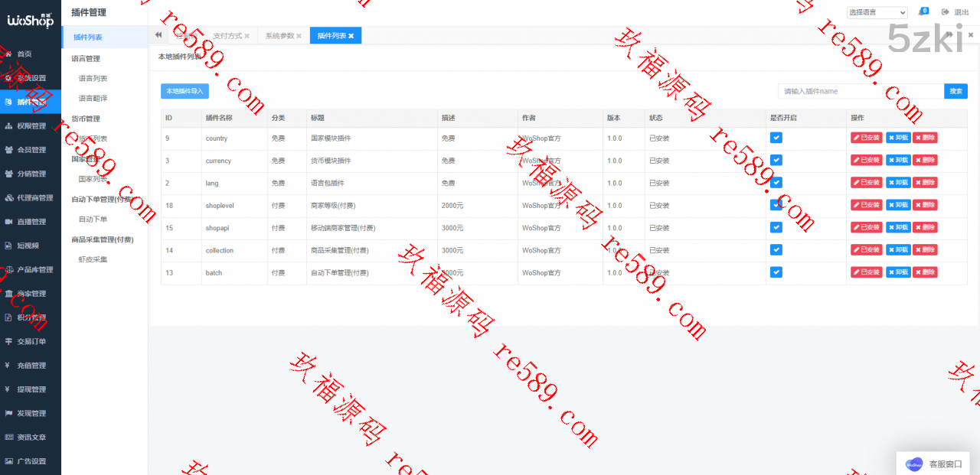Expand 会员管理 in the left sidebar
Image resolution: width=980 pixels, height=475 pixels.
31,150
